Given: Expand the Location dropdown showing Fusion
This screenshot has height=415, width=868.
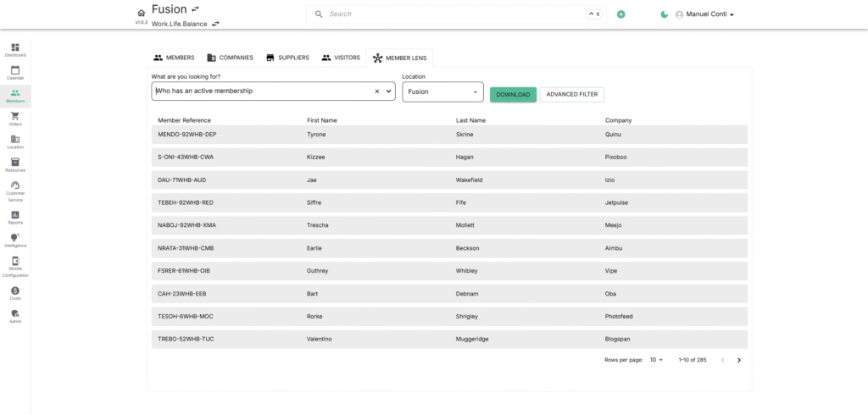Looking at the screenshot, I should click(442, 91).
